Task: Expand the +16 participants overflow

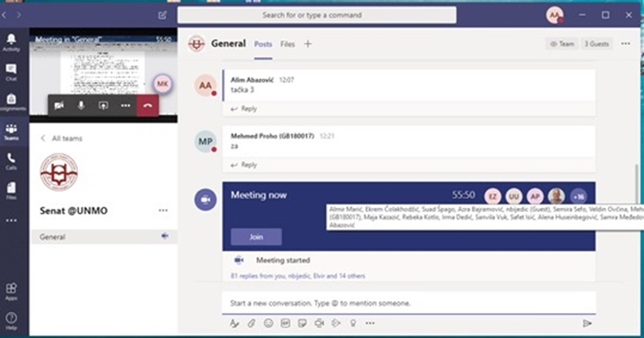Action: point(579,196)
